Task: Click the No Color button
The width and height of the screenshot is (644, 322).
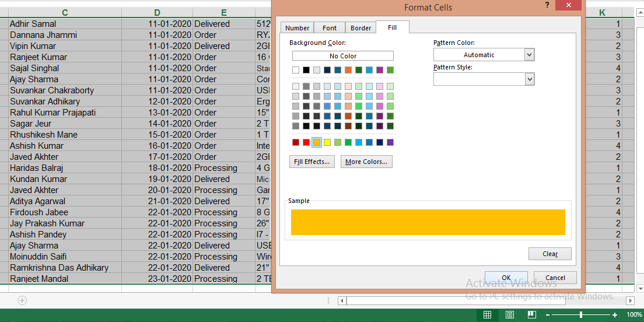Action: 343,56
